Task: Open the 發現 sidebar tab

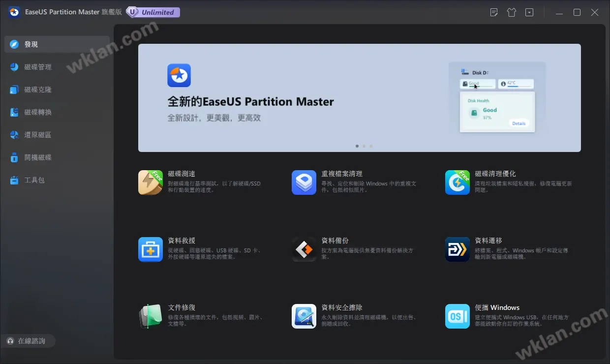Action: [57, 44]
